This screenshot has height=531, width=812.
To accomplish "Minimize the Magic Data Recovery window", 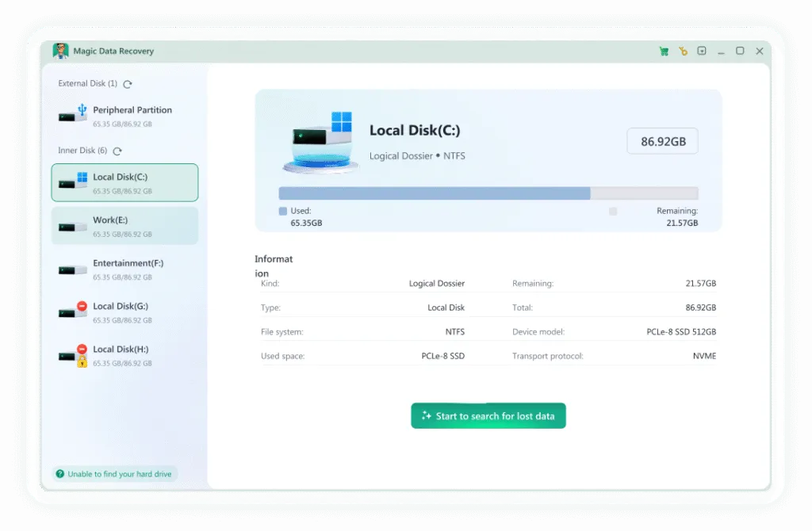I will click(x=721, y=52).
